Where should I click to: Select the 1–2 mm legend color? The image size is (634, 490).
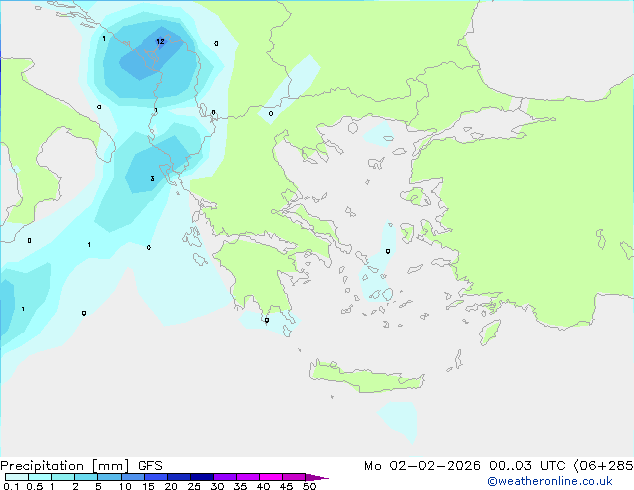tap(63, 477)
